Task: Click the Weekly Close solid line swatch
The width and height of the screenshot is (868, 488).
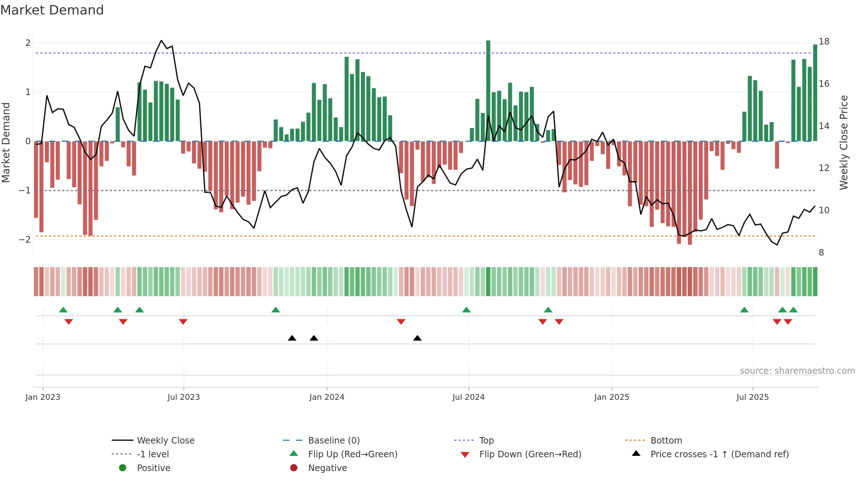Action: pos(123,440)
